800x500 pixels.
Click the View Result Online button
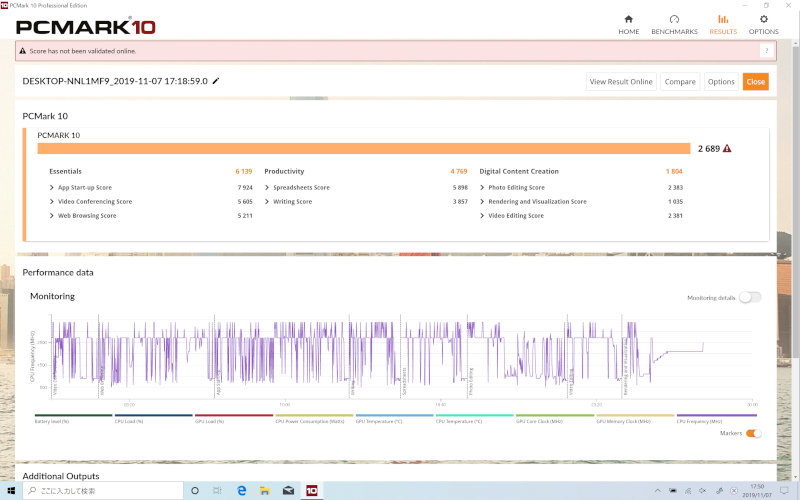pos(621,82)
